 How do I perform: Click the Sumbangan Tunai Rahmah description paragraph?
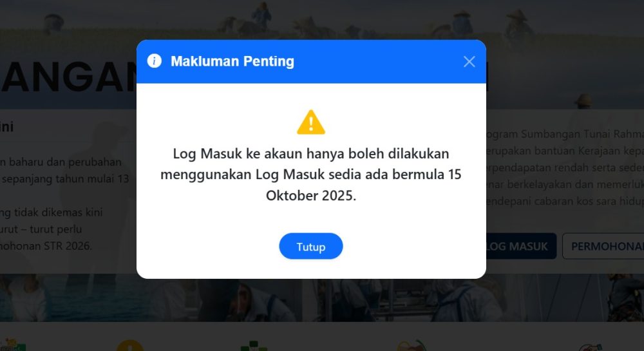tap(565, 167)
